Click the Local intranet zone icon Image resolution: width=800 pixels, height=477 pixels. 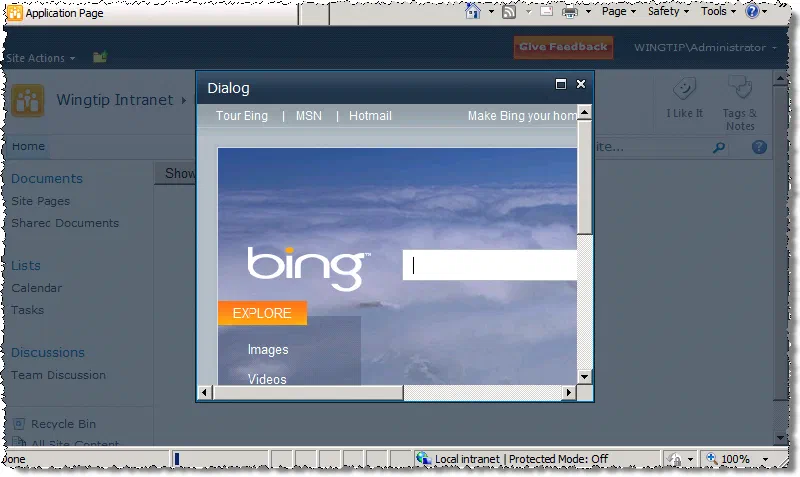423,458
